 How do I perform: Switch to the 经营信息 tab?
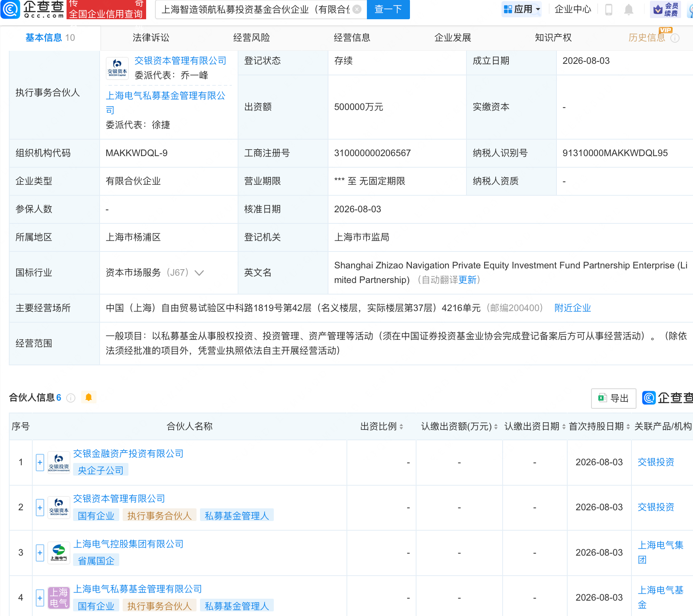(x=352, y=38)
